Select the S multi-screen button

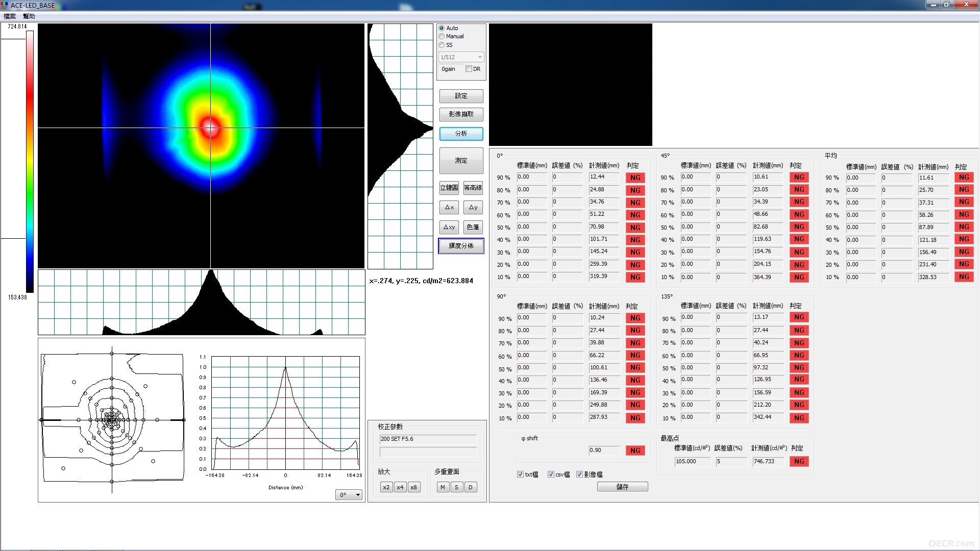click(456, 487)
